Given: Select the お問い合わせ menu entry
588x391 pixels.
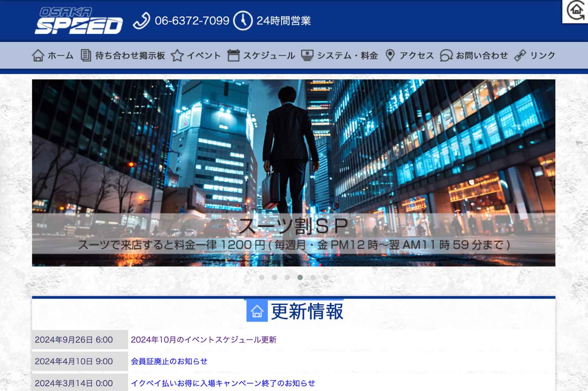Looking at the screenshot, I should (x=481, y=55).
